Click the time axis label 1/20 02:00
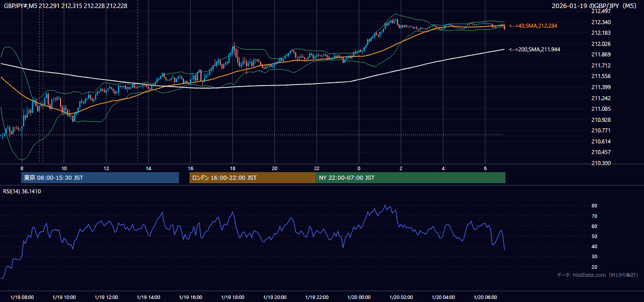Image resolution: width=644 pixels, height=302 pixels. tap(401, 297)
